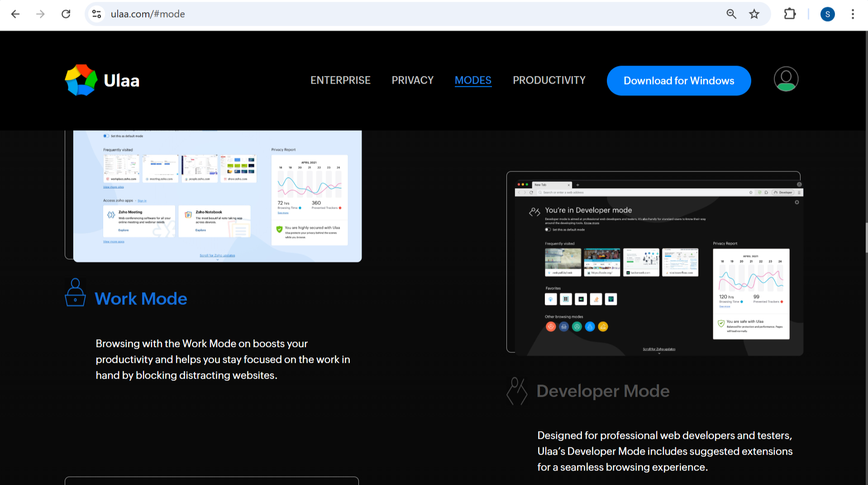Click the Developer Mode code icon

tap(517, 391)
